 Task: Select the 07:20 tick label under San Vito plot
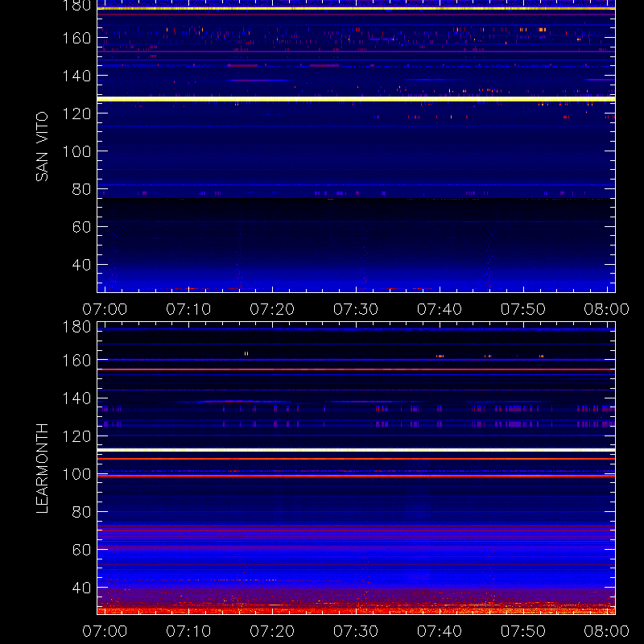click(272, 309)
